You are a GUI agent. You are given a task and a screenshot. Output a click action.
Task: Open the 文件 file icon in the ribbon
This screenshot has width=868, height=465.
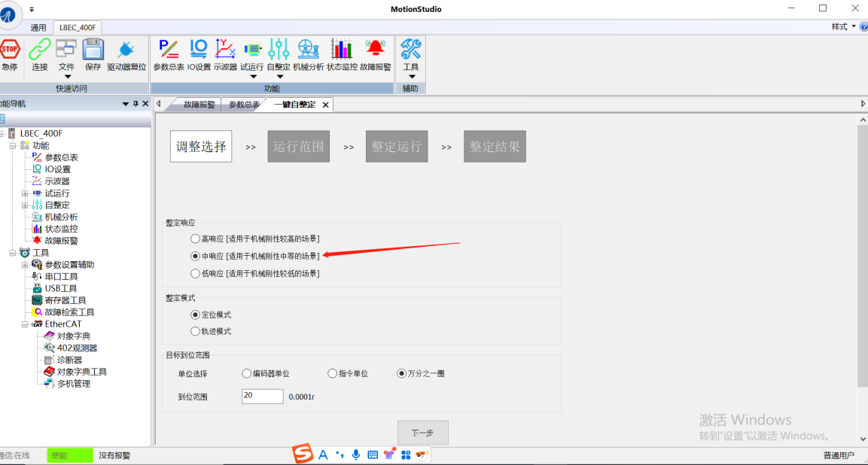66,50
